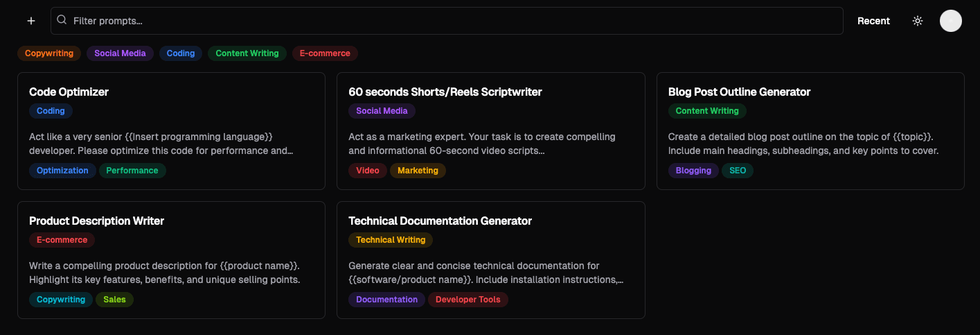Select the Content Writing filter chip
980x335 pixels.
tap(247, 53)
